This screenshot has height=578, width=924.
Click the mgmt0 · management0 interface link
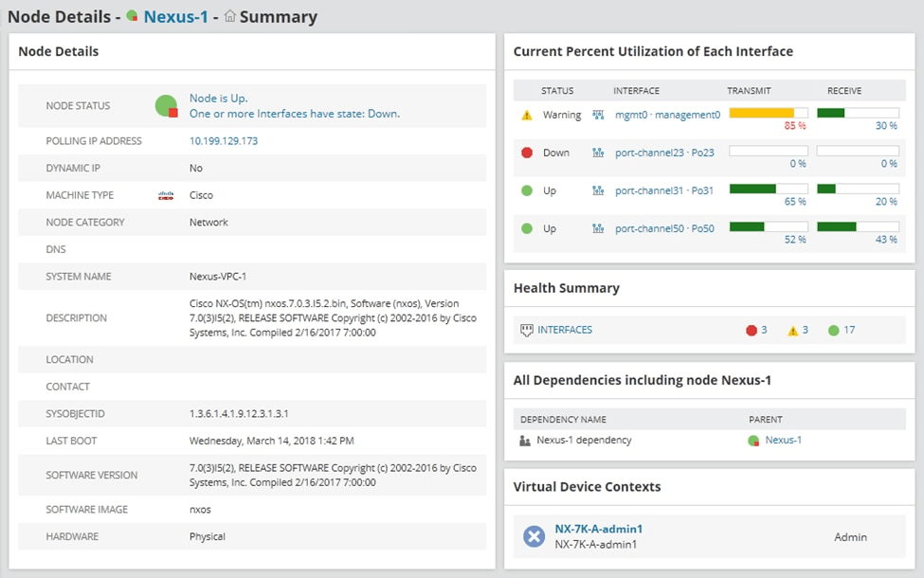tap(667, 115)
